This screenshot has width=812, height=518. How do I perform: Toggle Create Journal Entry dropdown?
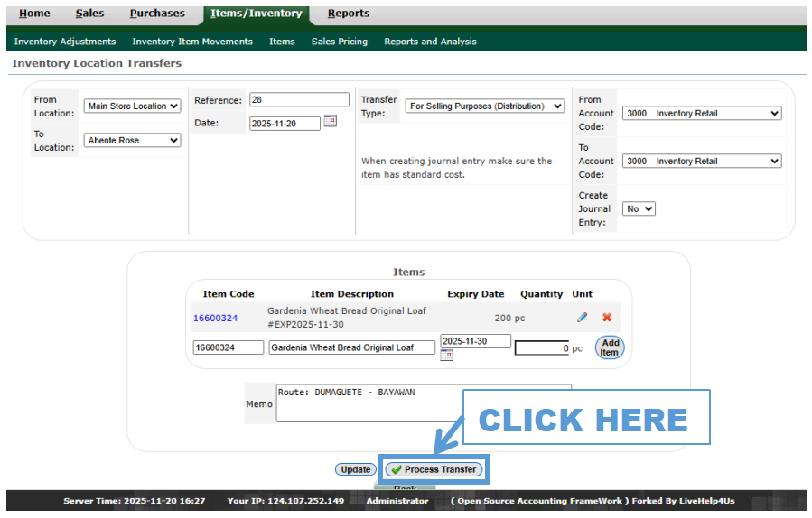[639, 209]
